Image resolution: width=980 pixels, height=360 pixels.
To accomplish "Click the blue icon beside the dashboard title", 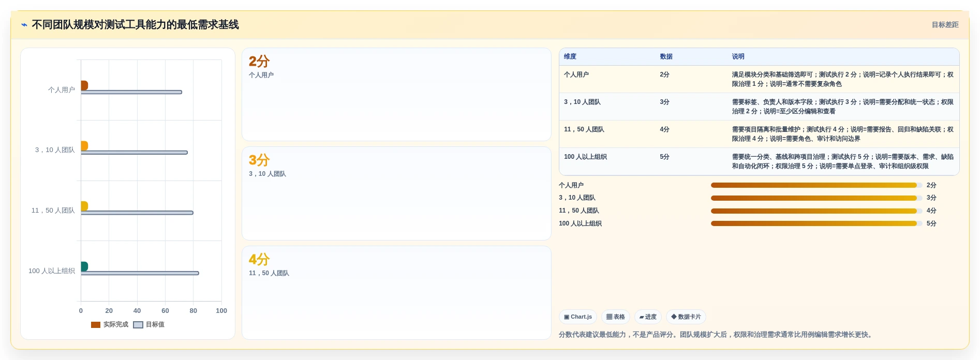I will (24, 25).
